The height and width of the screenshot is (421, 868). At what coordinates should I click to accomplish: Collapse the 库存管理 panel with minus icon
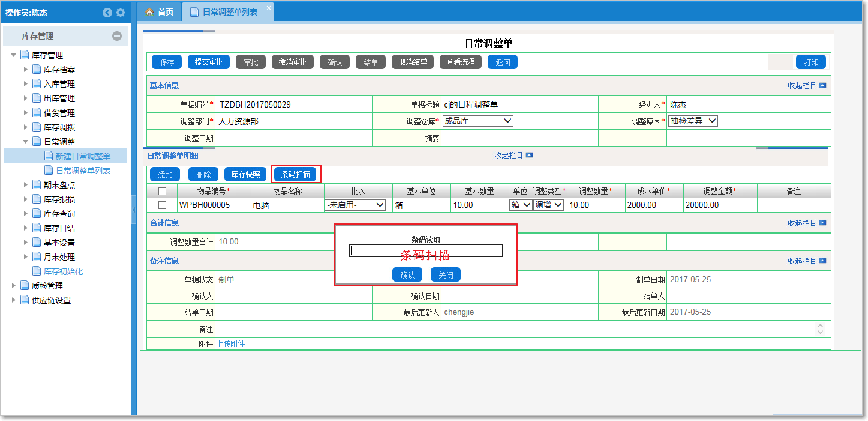click(x=117, y=36)
